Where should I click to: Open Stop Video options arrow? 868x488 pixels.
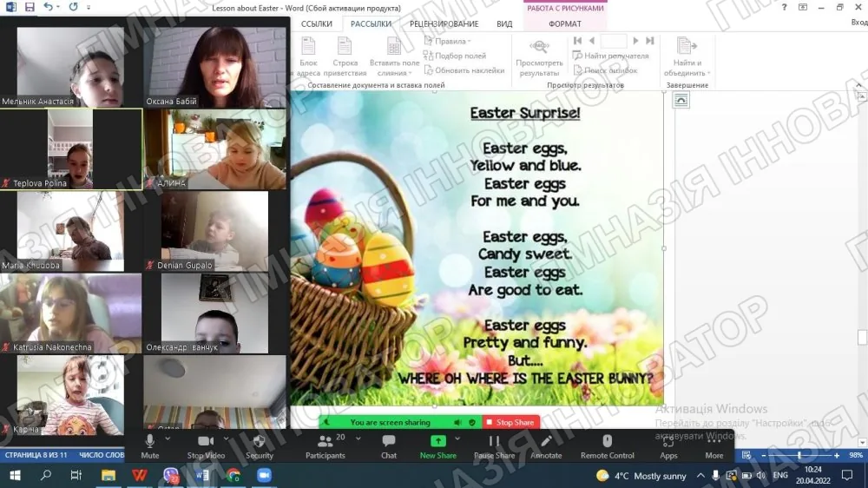click(226, 439)
